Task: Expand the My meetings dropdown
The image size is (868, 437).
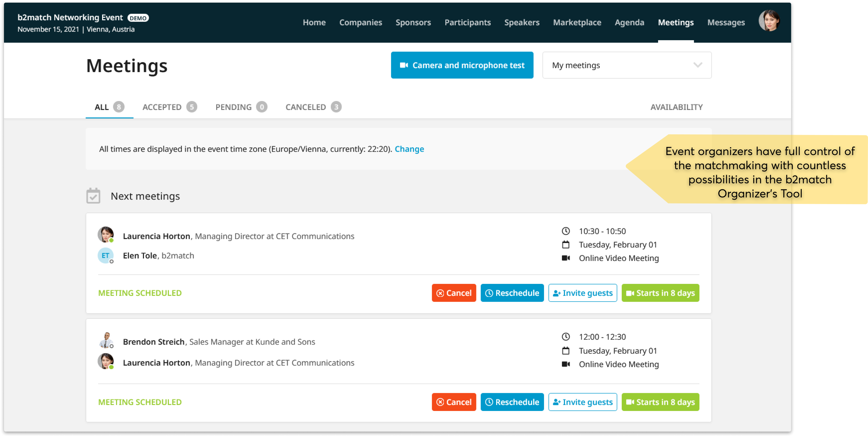Action: (626, 65)
